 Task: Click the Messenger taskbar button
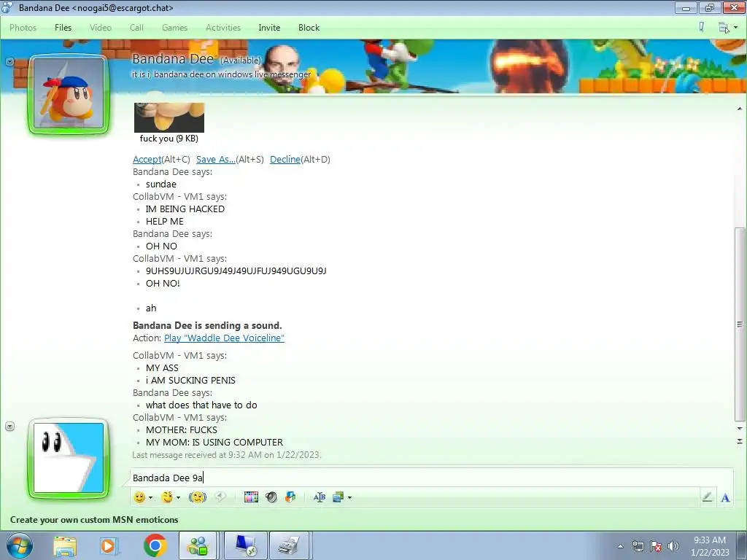coord(198,545)
